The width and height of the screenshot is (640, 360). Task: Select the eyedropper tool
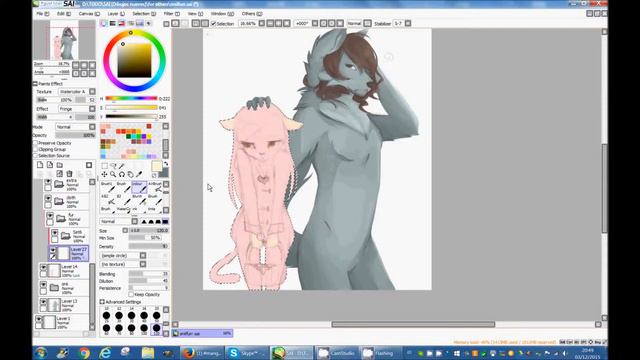point(139,174)
